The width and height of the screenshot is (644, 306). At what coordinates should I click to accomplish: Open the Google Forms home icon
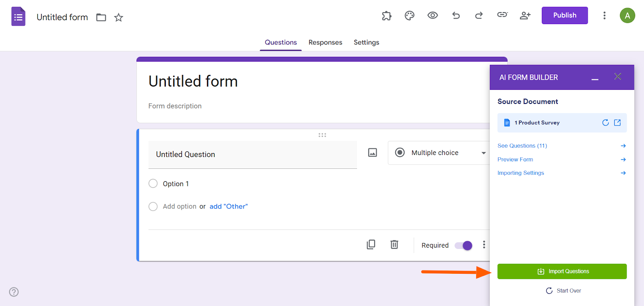(x=18, y=17)
